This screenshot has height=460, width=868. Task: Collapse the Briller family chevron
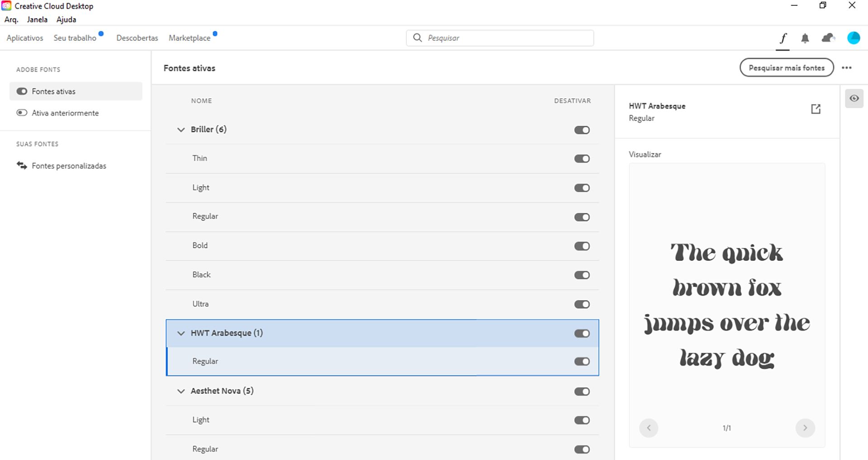pos(181,129)
